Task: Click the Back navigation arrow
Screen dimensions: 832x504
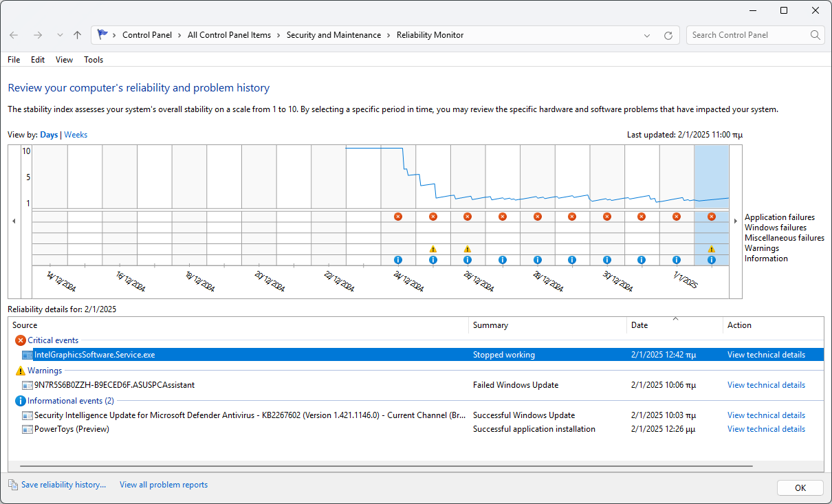Action: (x=14, y=35)
